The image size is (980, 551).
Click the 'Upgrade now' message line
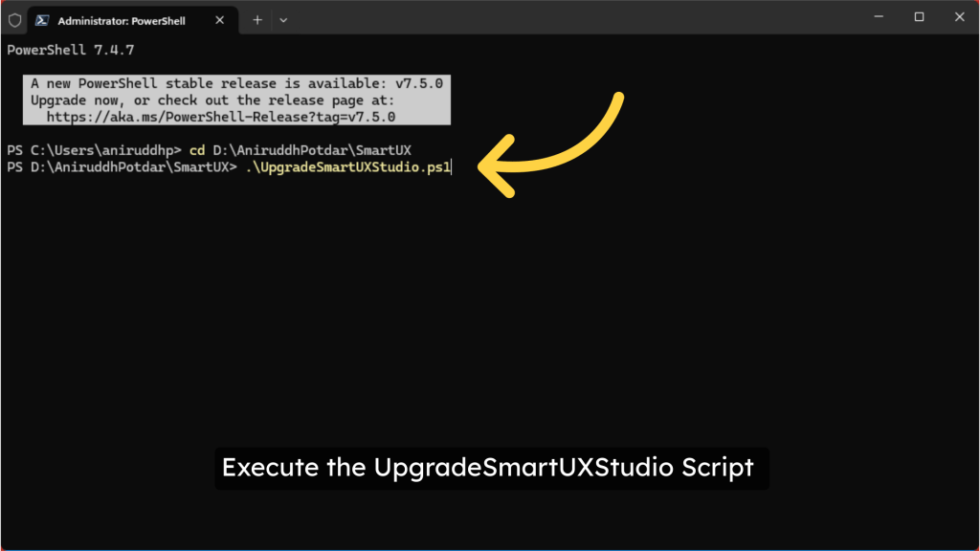pyautogui.click(x=212, y=99)
